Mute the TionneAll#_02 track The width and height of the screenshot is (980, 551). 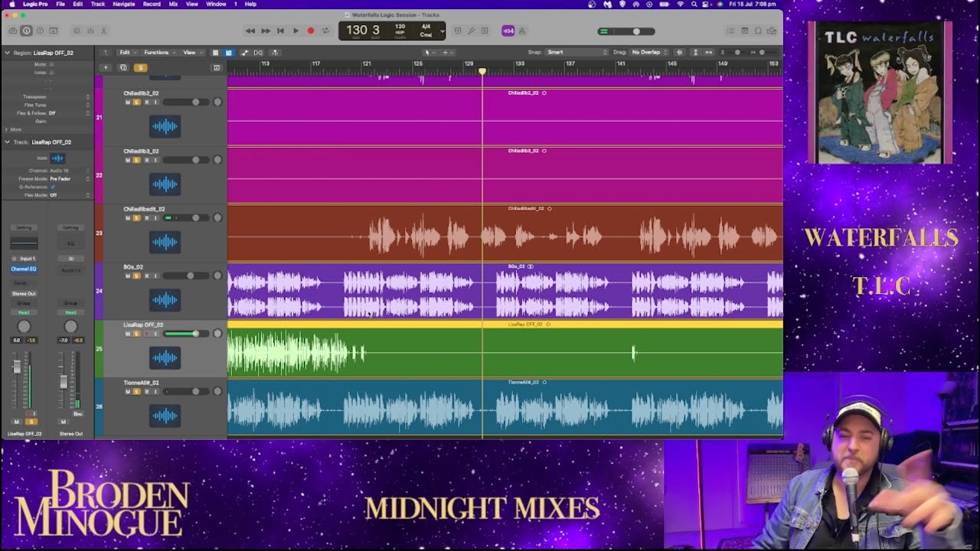[x=127, y=392]
